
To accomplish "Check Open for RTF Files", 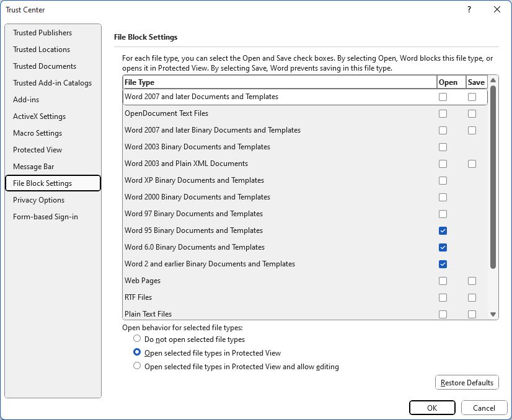I will click(x=443, y=297).
